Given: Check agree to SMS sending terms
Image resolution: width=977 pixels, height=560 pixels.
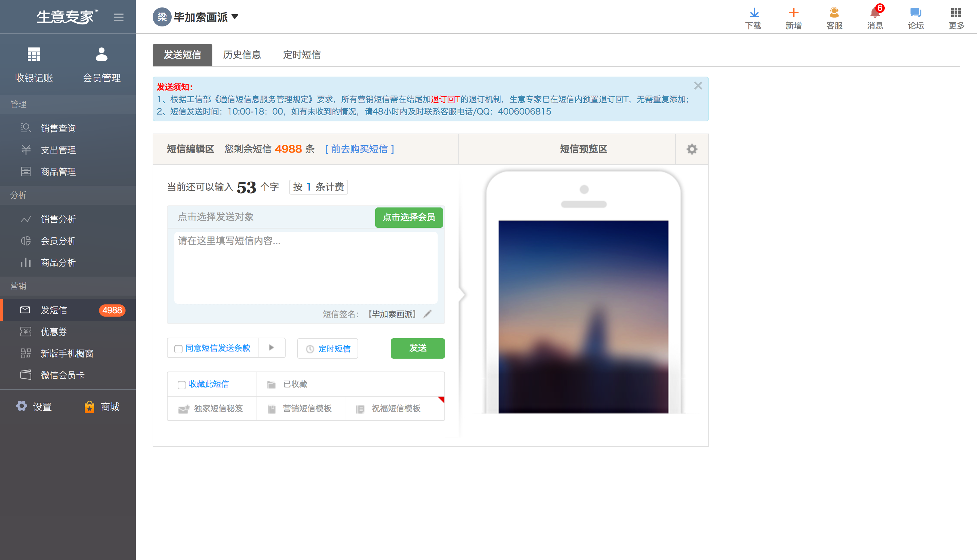Looking at the screenshot, I should [x=178, y=349].
